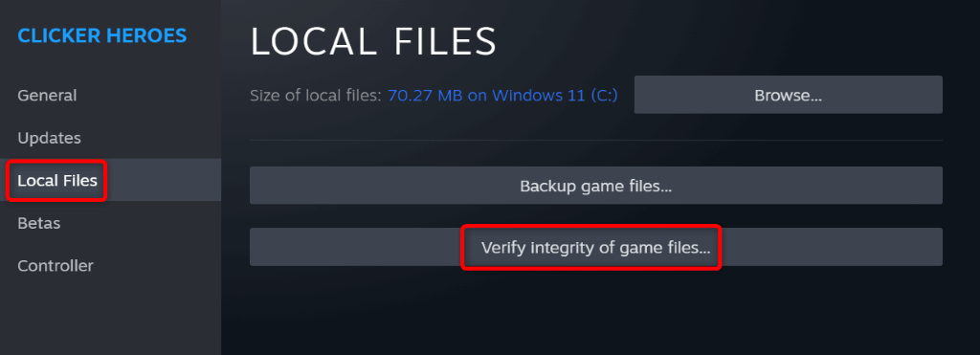Open the General settings tab
Viewport: 980px width, 355px height.
tap(47, 96)
